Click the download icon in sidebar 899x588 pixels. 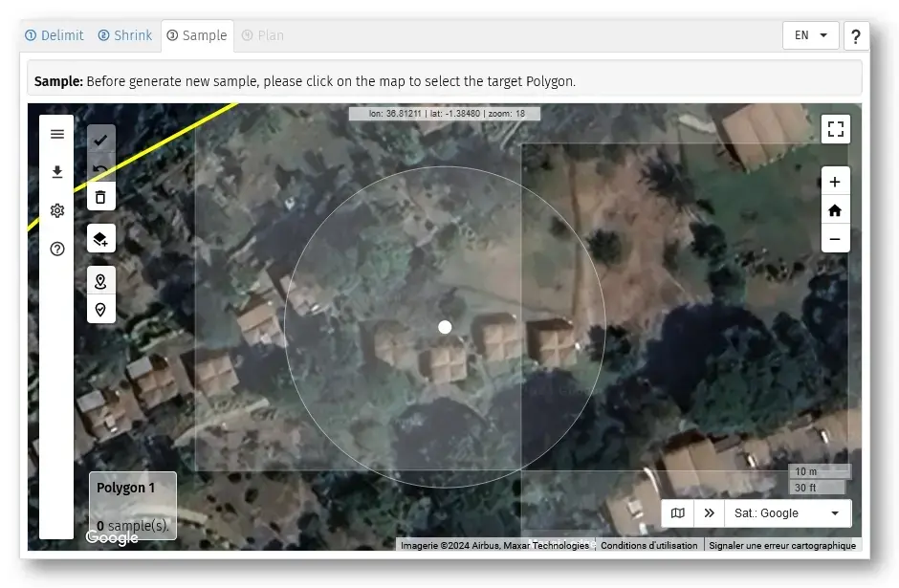point(57,172)
